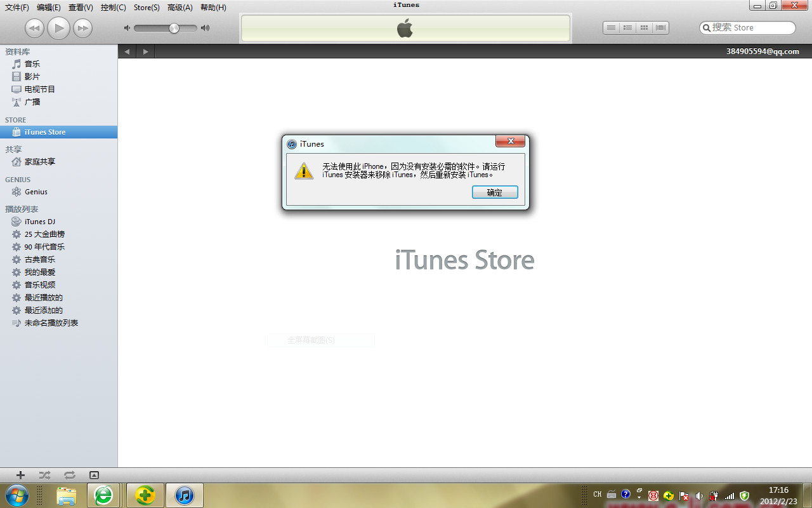Select 电视节目 in the sidebar
The width and height of the screenshot is (812, 508).
(x=58, y=89)
